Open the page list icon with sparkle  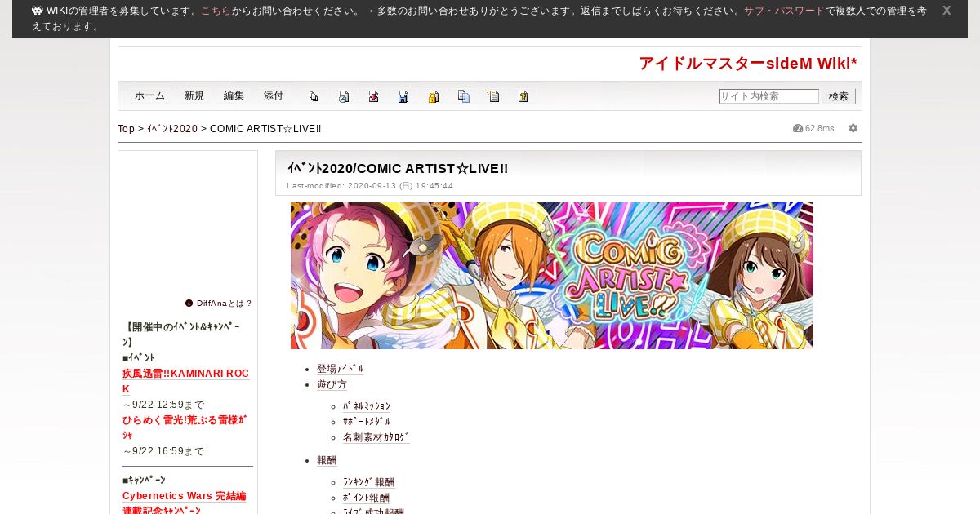[493, 96]
